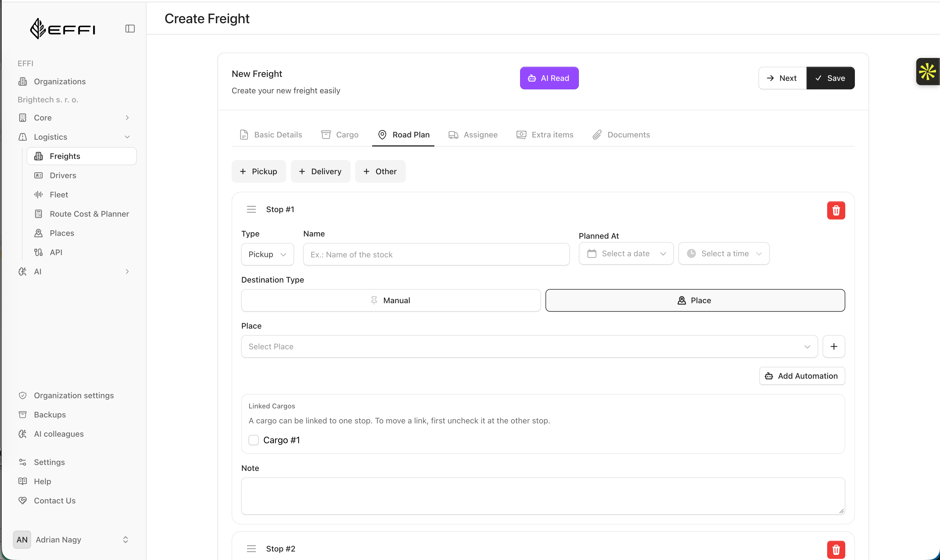This screenshot has width=940, height=560.
Task: Open the Select a time picker
Action: tap(723, 254)
